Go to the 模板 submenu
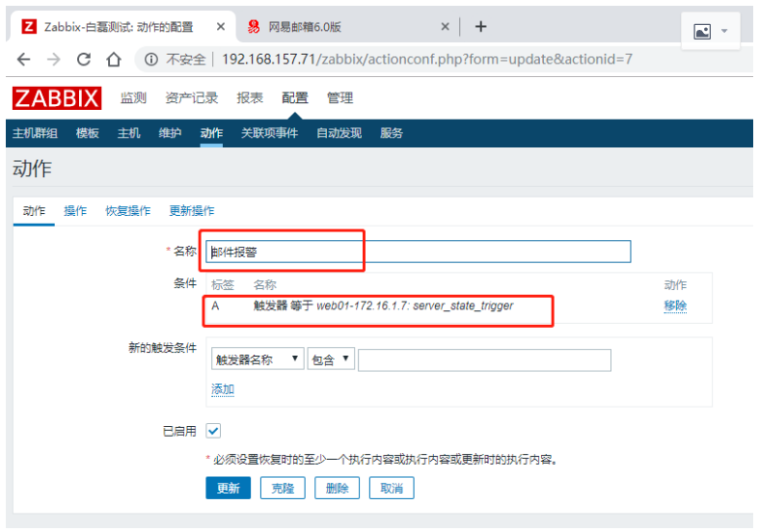 click(87, 133)
